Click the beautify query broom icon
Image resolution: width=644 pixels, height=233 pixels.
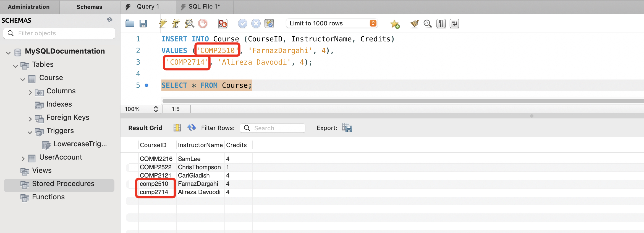tap(414, 24)
